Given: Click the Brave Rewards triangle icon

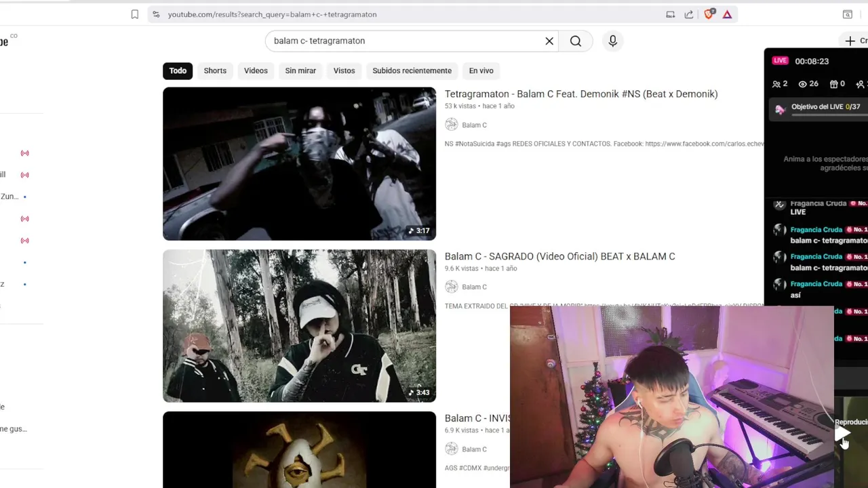Looking at the screenshot, I should point(727,14).
